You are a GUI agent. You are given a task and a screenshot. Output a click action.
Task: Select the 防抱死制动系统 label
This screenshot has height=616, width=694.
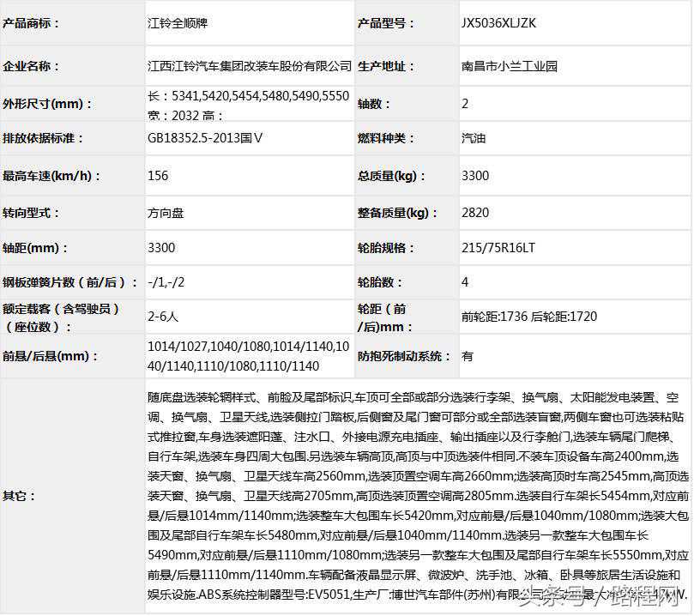[x=404, y=356]
